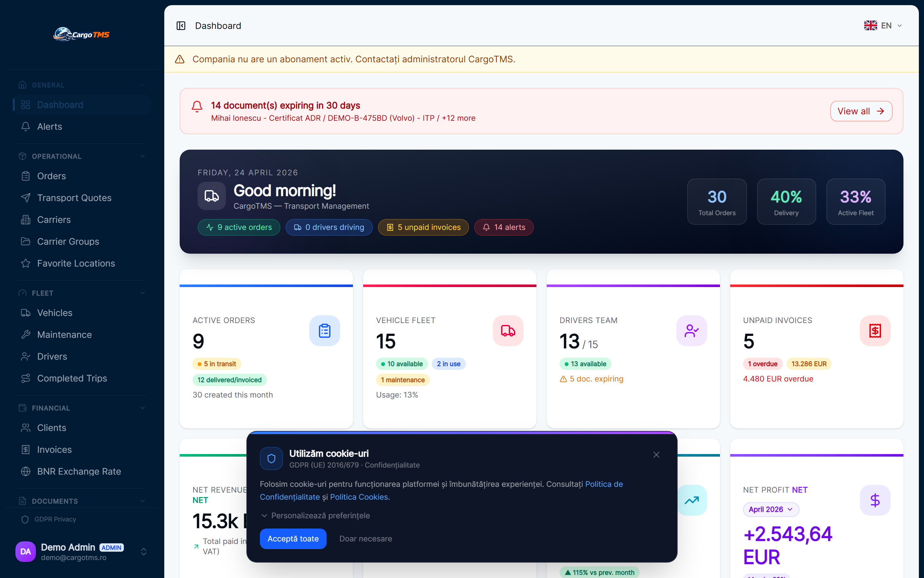The image size is (924, 578).
Task: Click the 14 alerts chip
Action: click(504, 227)
